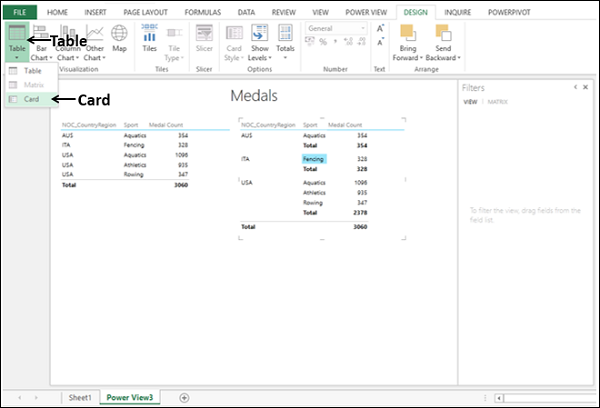This screenshot has height=408, width=600.
Task: Add a new sheet with plus button
Action: pyautogui.click(x=183, y=397)
